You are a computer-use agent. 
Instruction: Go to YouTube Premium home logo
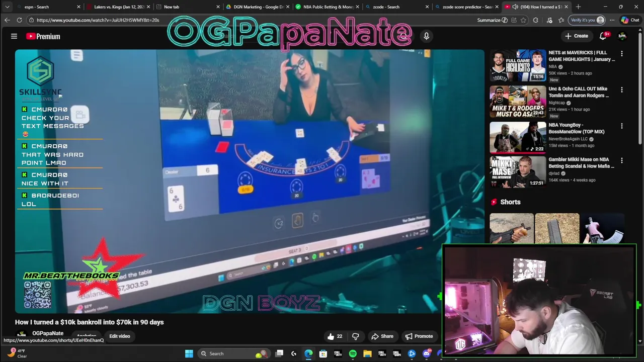43,36
